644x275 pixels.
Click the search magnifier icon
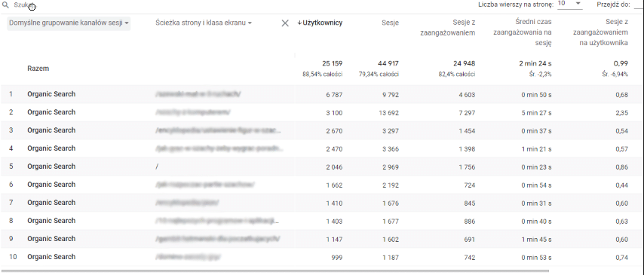pos(6,5)
